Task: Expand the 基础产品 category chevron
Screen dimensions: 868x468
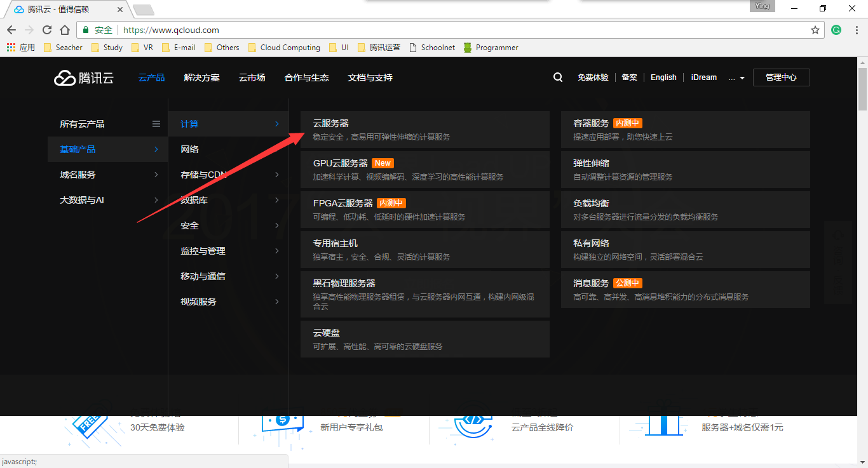Action: coord(156,149)
